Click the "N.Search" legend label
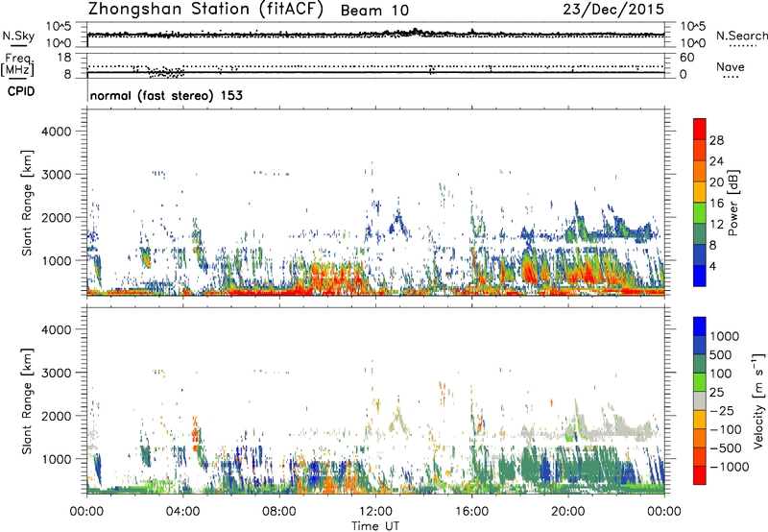This screenshot has width=768, height=532. pos(741,36)
